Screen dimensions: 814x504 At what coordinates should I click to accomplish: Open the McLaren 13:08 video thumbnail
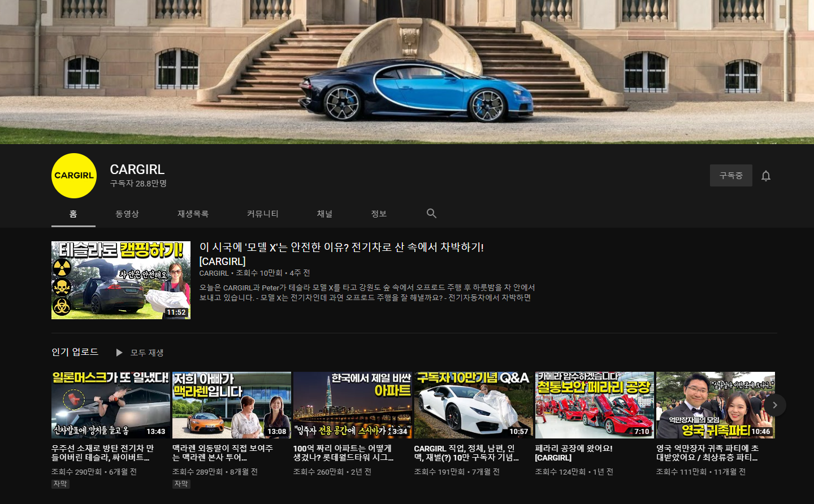coord(232,405)
